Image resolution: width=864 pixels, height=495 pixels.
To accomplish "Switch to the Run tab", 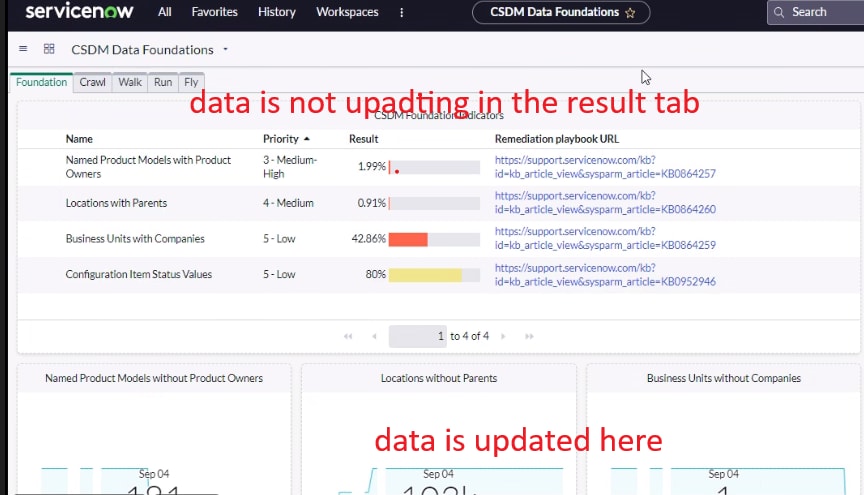I will pyautogui.click(x=163, y=82).
